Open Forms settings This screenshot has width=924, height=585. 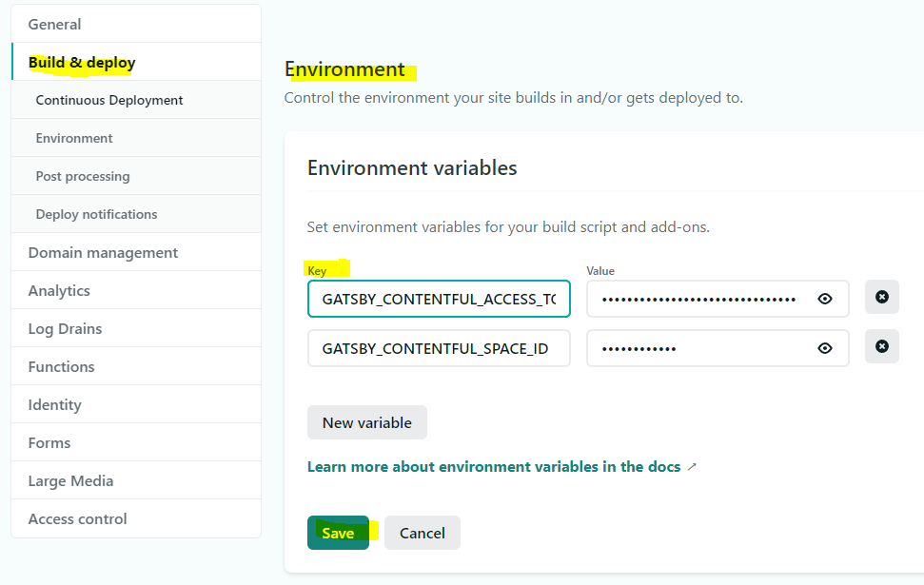pos(136,442)
